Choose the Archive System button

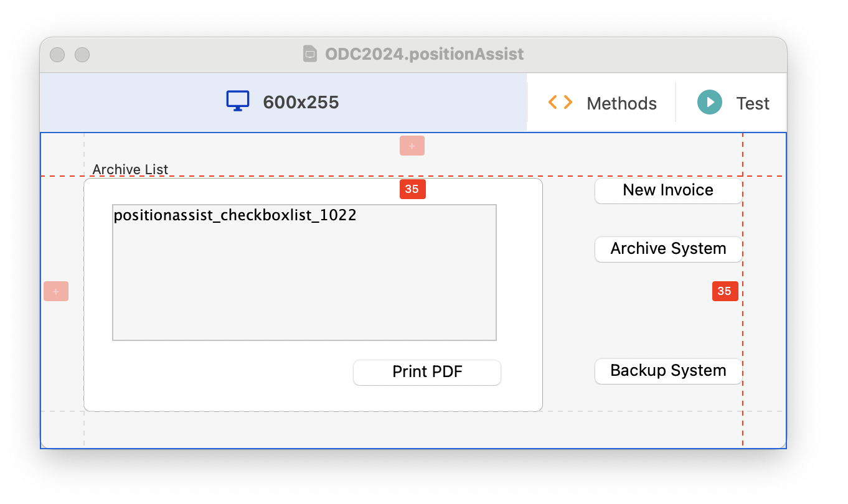[668, 249]
